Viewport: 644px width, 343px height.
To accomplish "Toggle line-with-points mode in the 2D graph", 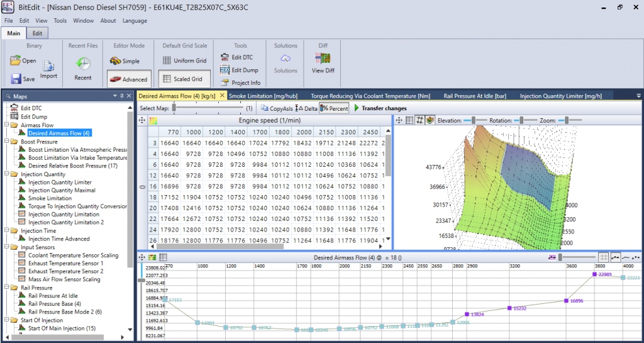I will coord(615,257).
